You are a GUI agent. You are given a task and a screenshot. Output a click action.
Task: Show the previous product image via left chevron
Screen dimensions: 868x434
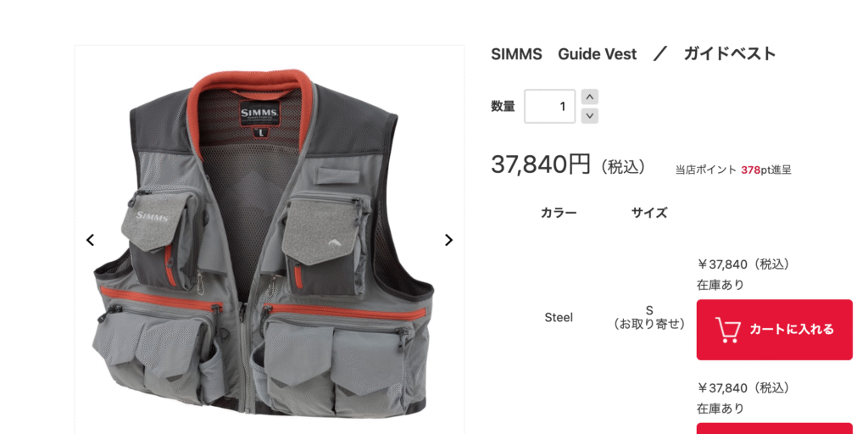click(90, 240)
